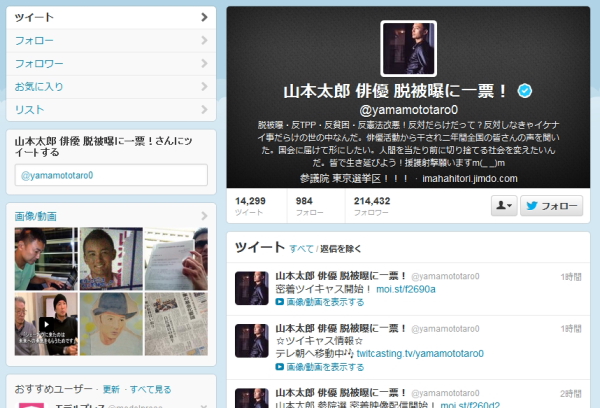The height and width of the screenshot is (408, 600).
Task: Click the blue verified badge icon
Action: point(525,91)
